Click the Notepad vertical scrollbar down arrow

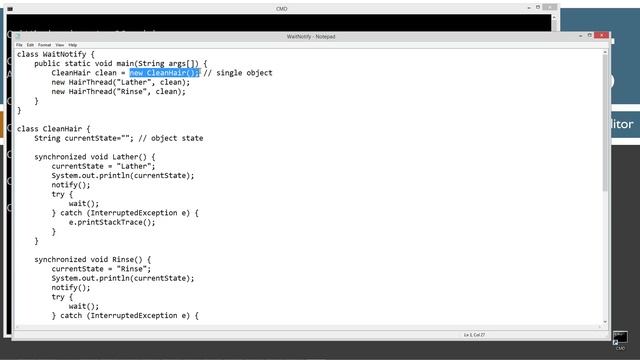[605, 322]
